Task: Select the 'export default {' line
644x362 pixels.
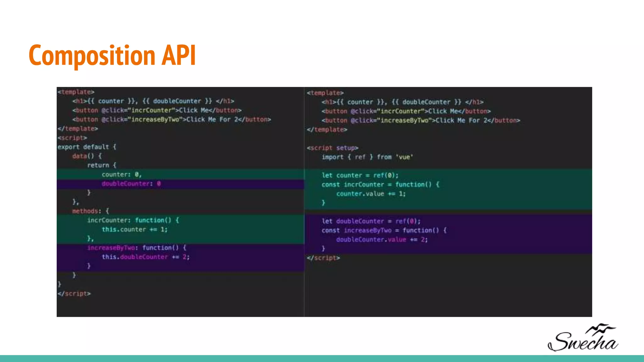Action: click(87, 147)
